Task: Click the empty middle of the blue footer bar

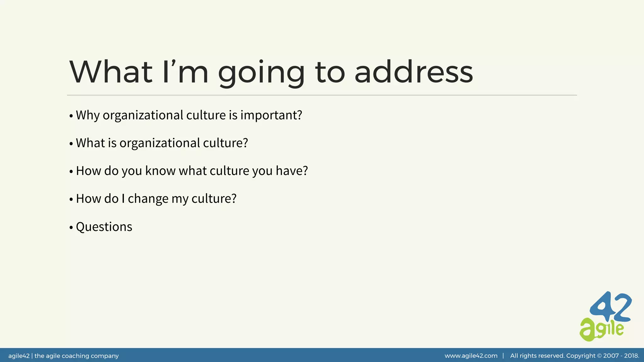Action: (x=283, y=355)
